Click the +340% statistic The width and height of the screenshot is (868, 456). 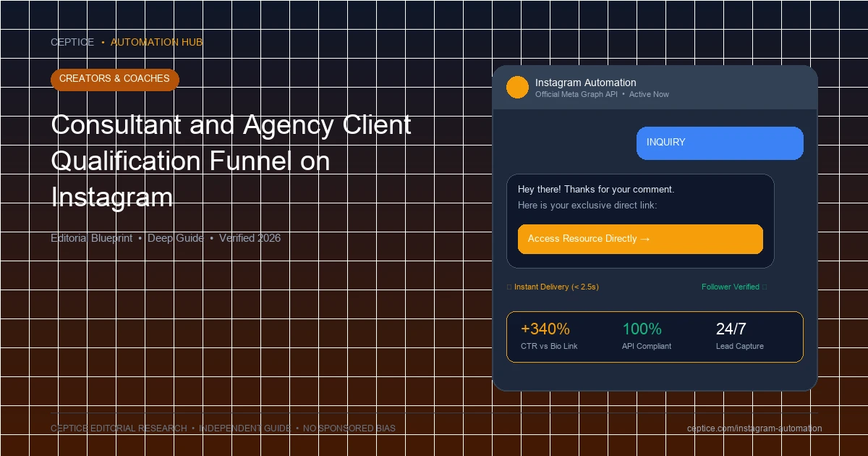[x=545, y=329]
